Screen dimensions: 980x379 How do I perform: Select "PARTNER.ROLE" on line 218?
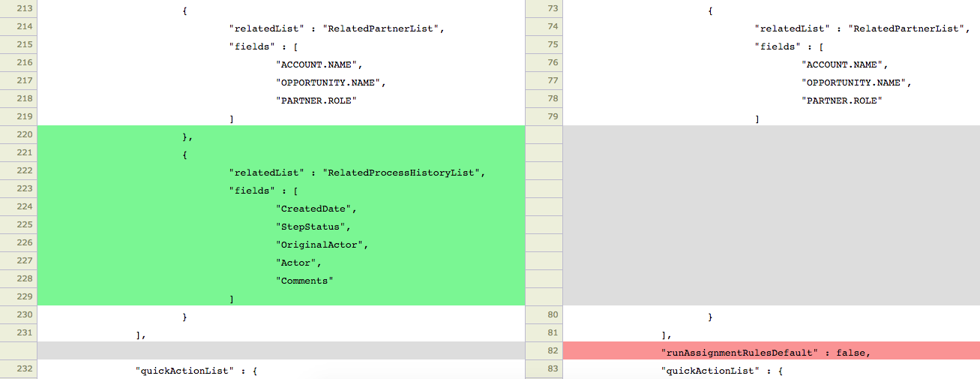pos(316,101)
